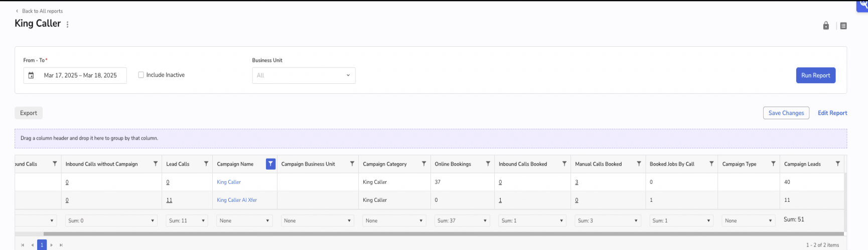Click the date range Mar 17 – Mar 18 field
This screenshot has width=868, height=250.
(x=75, y=75)
